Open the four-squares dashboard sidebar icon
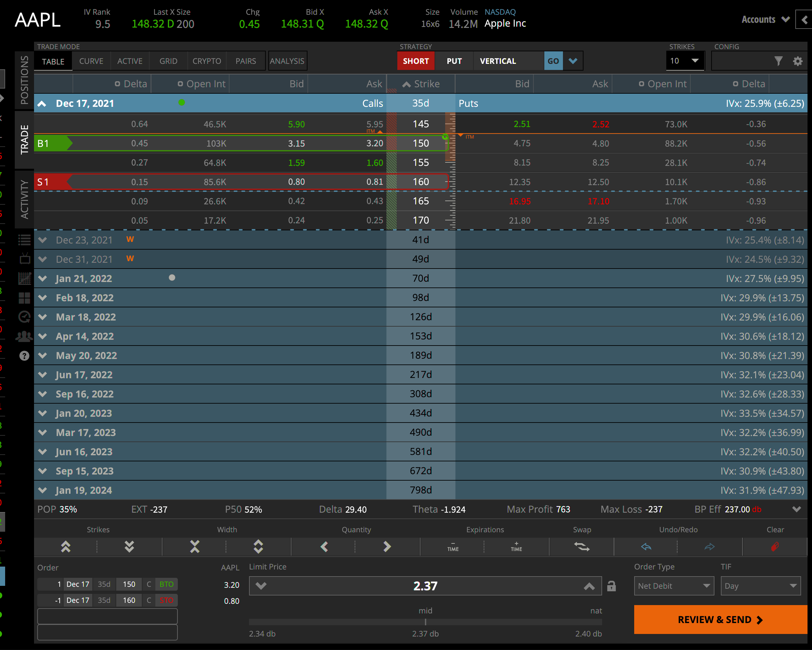Screen dimensions: 812x650 click(x=24, y=298)
